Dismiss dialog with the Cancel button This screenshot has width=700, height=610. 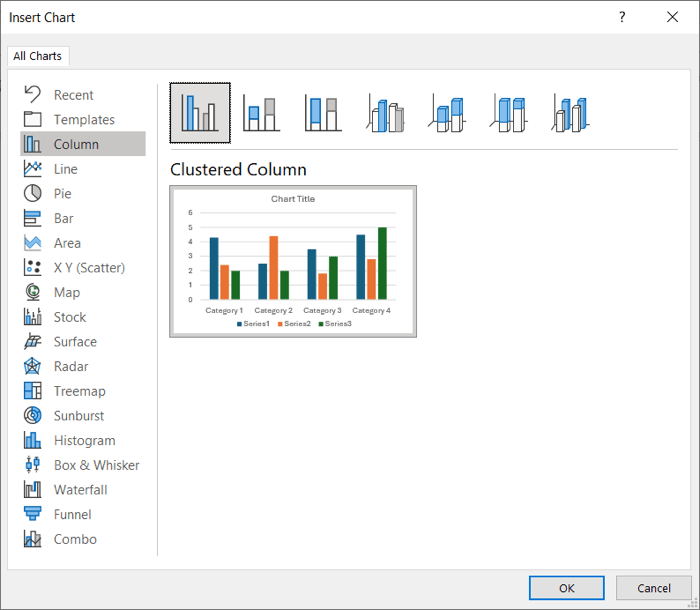[x=654, y=588]
